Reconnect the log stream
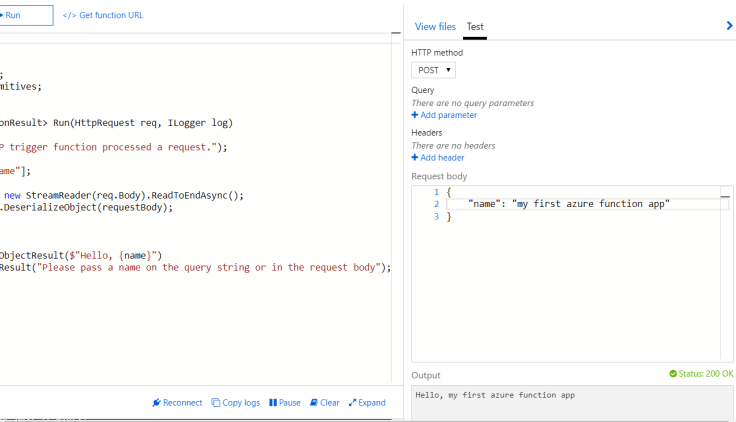 (x=177, y=403)
